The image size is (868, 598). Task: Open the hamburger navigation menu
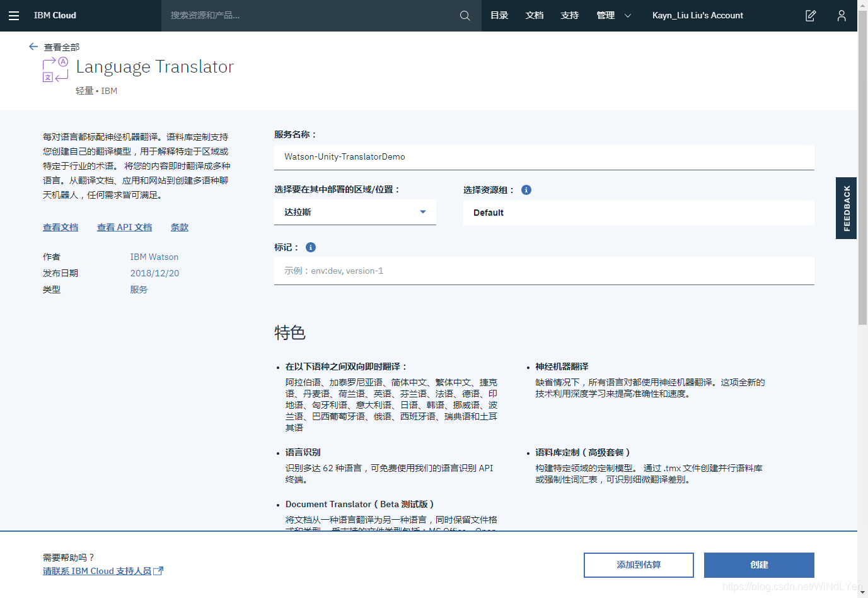(14, 16)
